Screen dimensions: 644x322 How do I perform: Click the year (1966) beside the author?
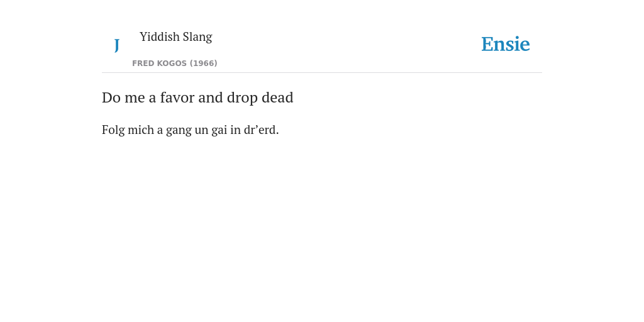pyautogui.click(x=203, y=64)
